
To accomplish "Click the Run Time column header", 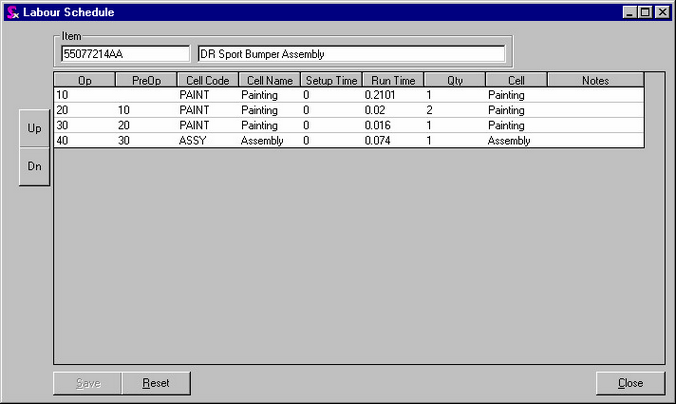I will point(392,80).
